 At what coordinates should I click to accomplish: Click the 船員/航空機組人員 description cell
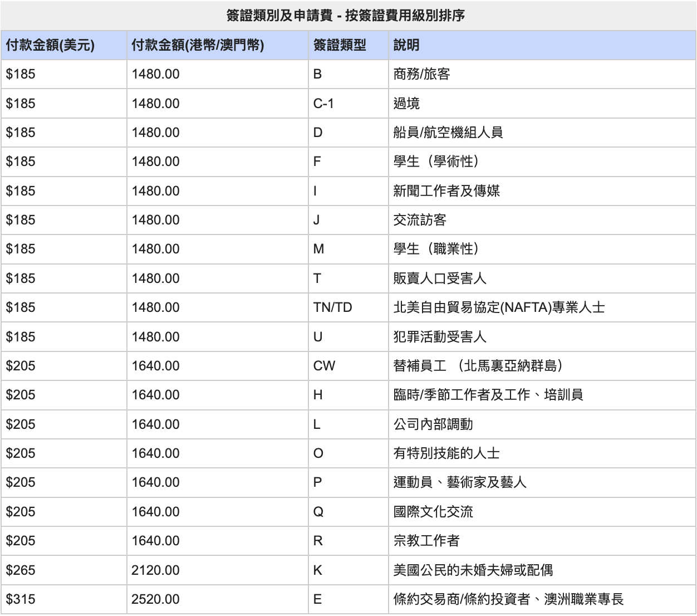448,133
